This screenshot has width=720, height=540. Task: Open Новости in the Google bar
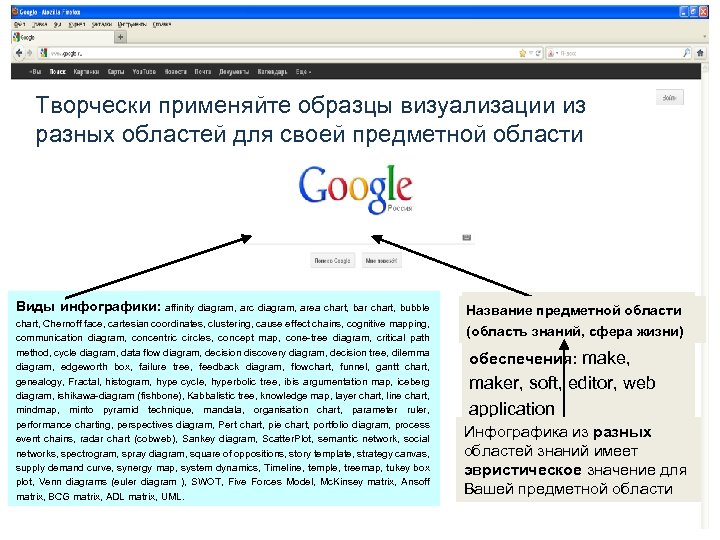(x=175, y=72)
